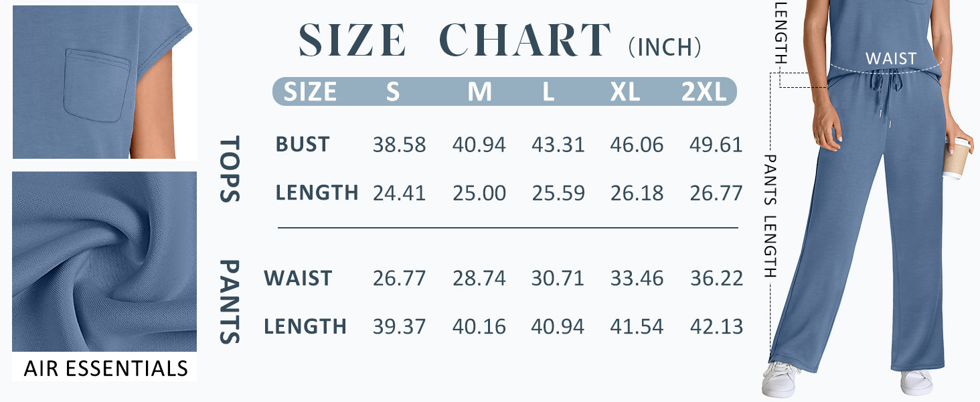The image size is (980, 402).
Task: Click the BUST row label
Action: [303, 145]
